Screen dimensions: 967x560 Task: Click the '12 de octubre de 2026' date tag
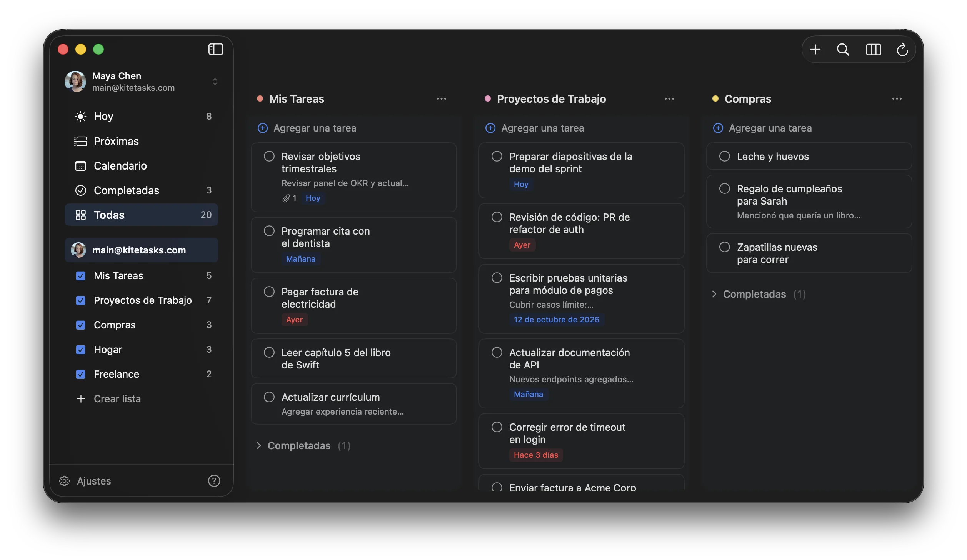(556, 320)
